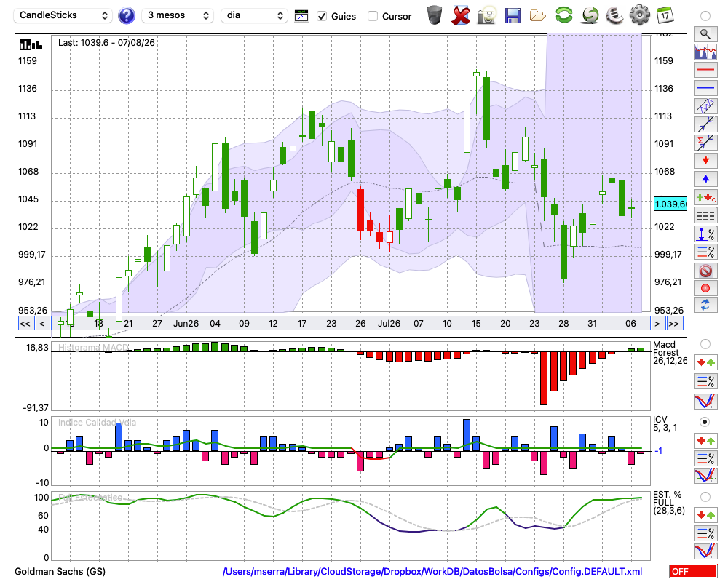The image size is (728, 582).
Task: Click the red X delete icon
Action: [x=461, y=15]
